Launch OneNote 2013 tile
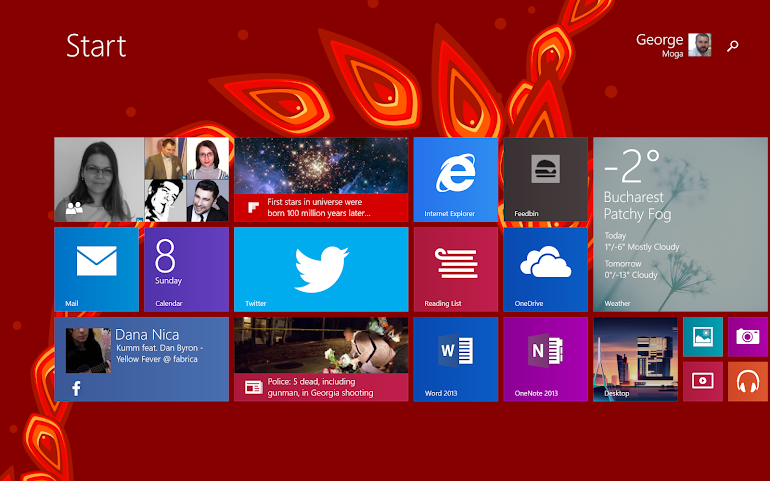This screenshot has height=481, width=770. tap(546, 359)
